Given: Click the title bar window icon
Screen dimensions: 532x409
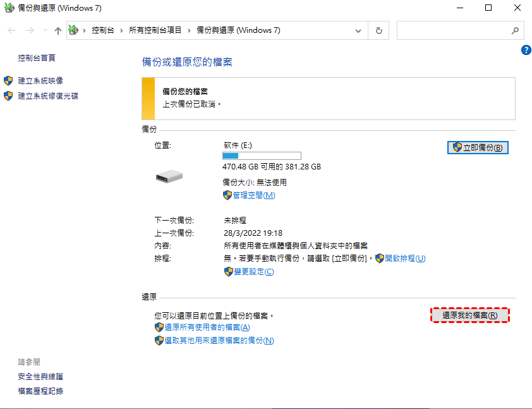Looking at the screenshot, I should coord(9,8).
